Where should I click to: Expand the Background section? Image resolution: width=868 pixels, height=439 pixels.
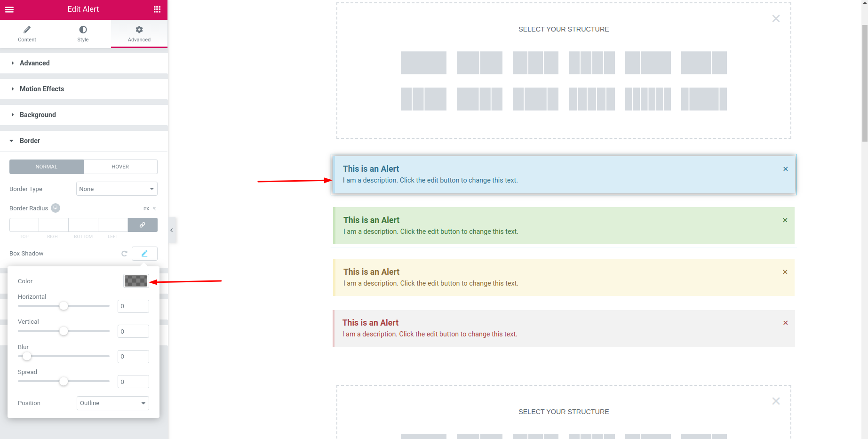click(x=84, y=115)
